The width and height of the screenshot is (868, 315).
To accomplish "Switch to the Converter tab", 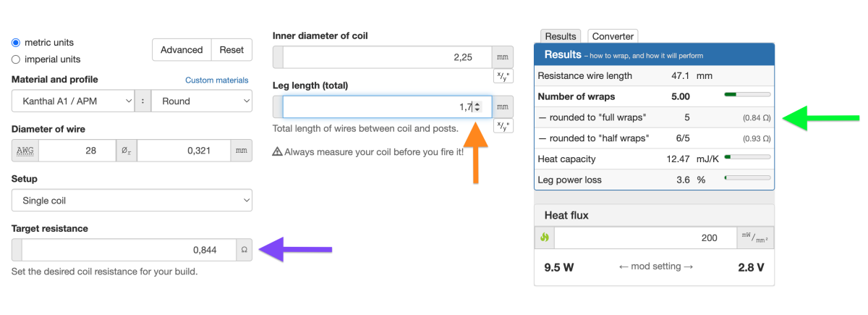I will tap(613, 36).
